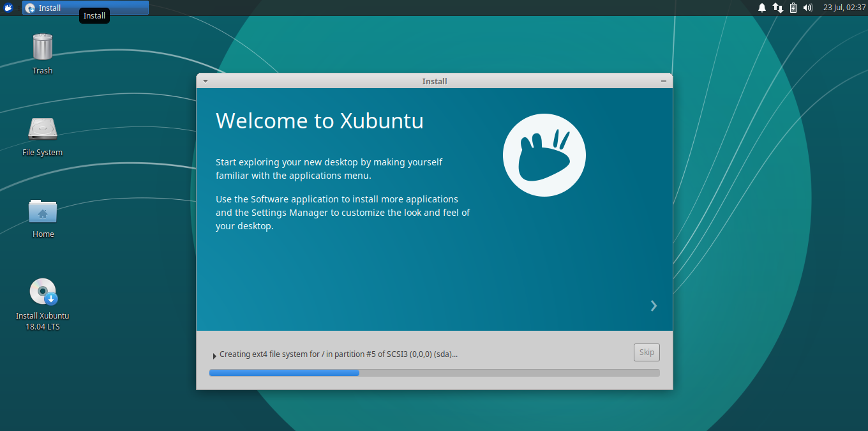The height and width of the screenshot is (431, 868).
Task: Open the Trash desktop icon
Action: click(43, 54)
